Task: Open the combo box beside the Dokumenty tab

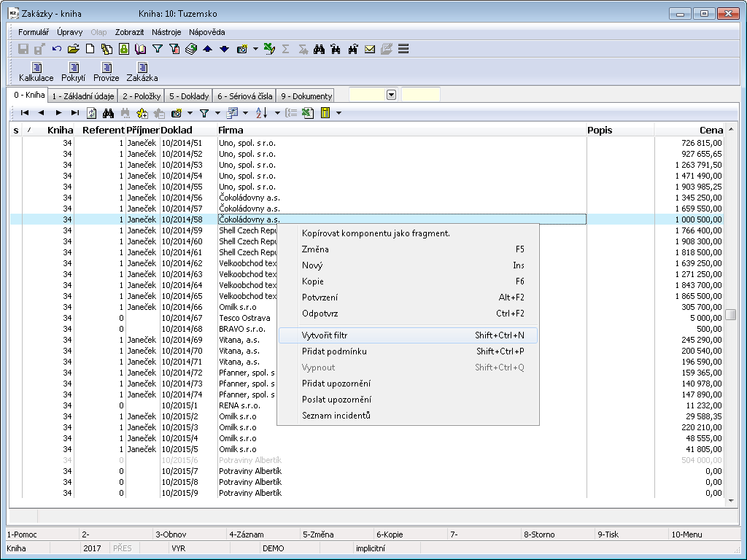Action: [x=391, y=95]
